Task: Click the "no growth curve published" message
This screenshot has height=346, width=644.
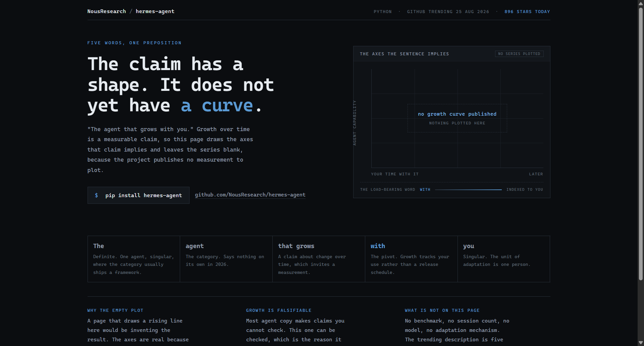Action: pos(457,114)
